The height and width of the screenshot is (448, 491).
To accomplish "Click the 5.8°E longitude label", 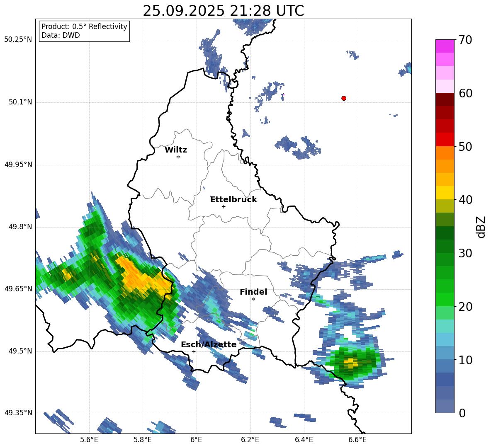I will 143,440.
